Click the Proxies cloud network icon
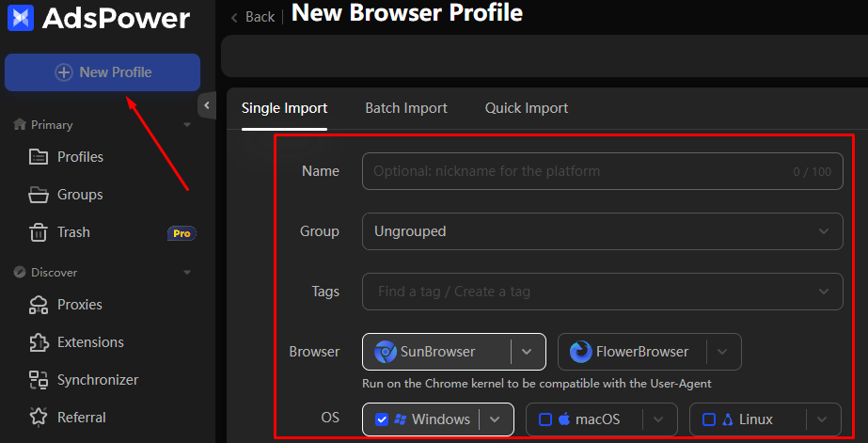This screenshot has height=443, width=868. pyautogui.click(x=39, y=305)
